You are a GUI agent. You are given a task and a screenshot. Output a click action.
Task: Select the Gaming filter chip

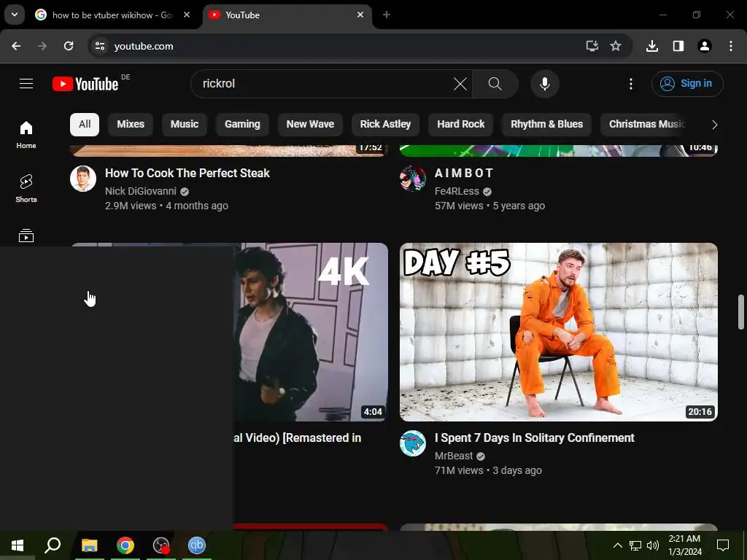point(242,124)
